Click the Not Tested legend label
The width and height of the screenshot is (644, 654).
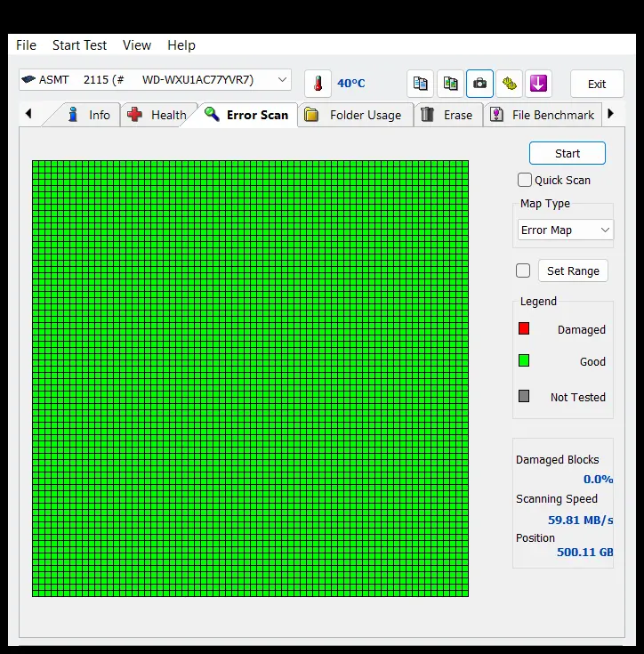577,397
